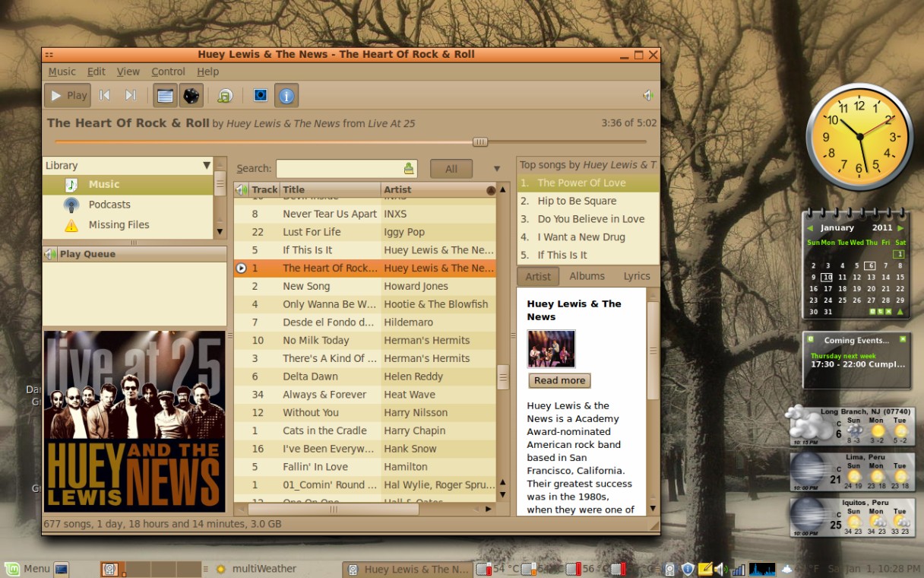Toggle the context info pane button
This screenshot has width=924, height=578.
click(286, 95)
